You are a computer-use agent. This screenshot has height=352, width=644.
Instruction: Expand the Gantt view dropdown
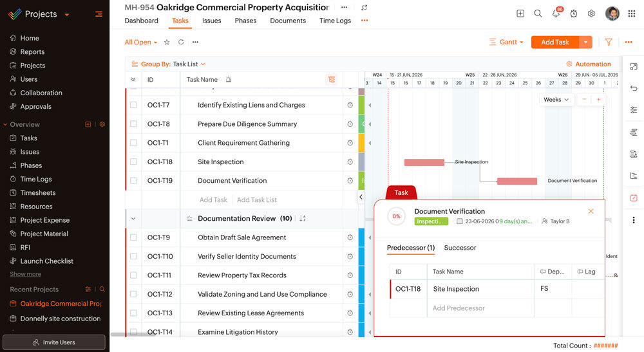(x=506, y=42)
